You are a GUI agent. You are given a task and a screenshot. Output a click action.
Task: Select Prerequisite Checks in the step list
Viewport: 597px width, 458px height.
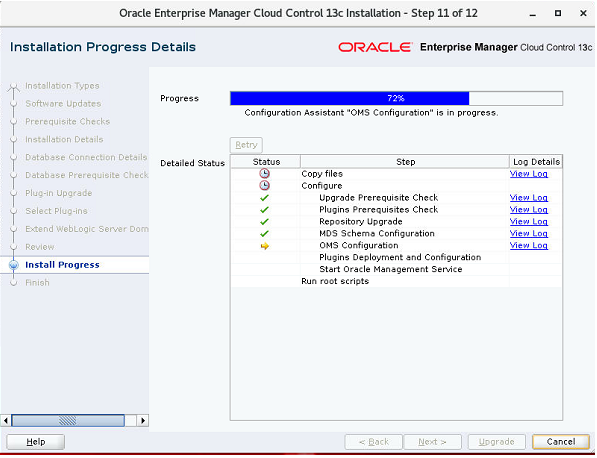(67, 121)
